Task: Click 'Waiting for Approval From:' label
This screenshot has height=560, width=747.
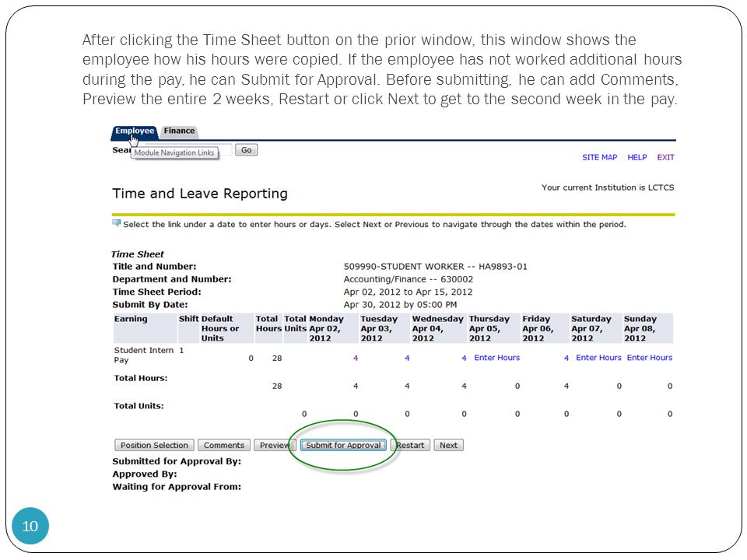Action: pyautogui.click(x=177, y=487)
